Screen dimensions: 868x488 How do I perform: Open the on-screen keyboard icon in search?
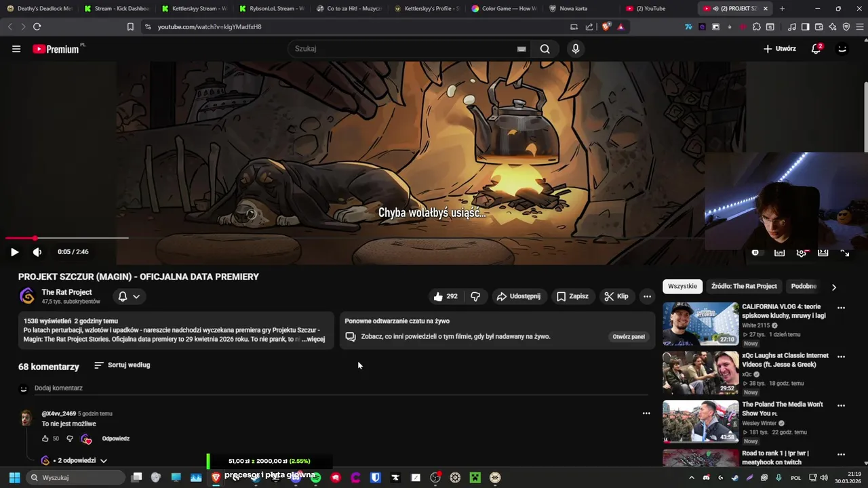tap(521, 49)
